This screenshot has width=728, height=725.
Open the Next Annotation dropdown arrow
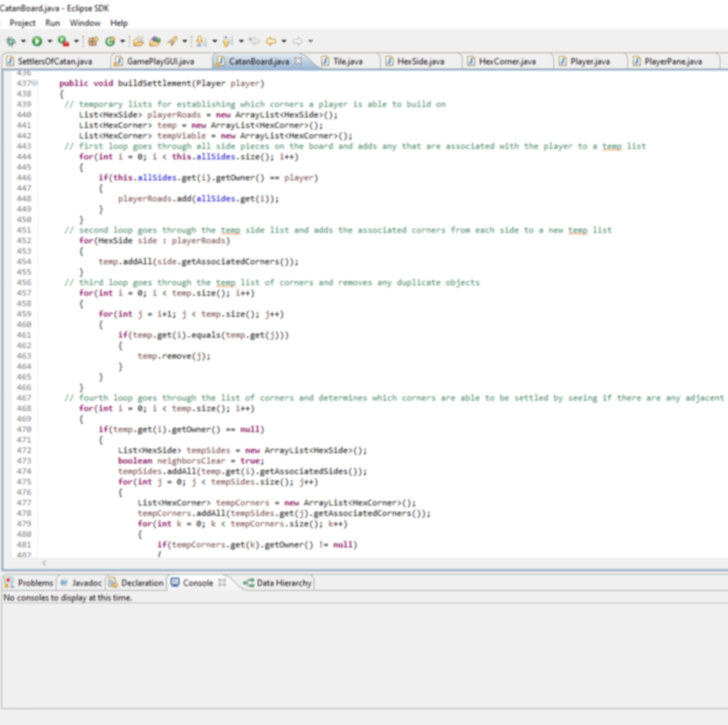click(x=214, y=41)
